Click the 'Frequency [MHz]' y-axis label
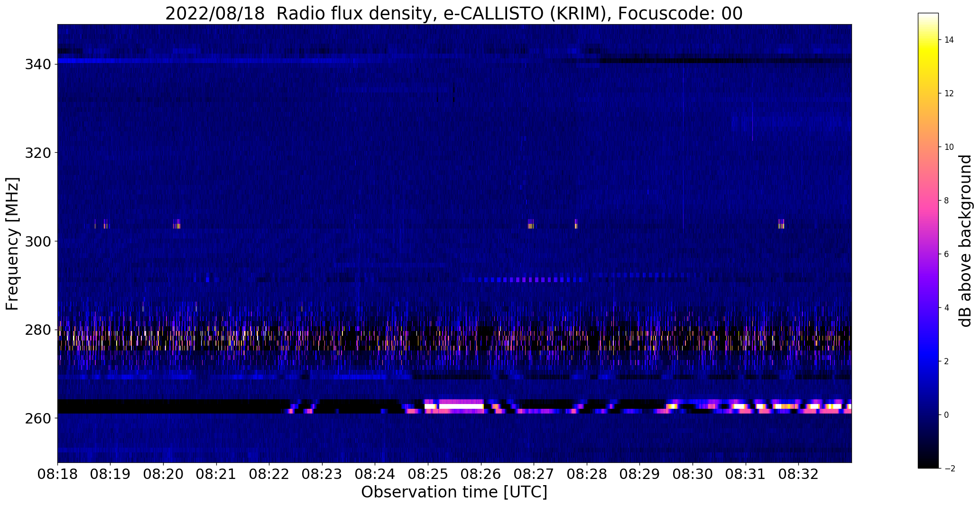The image size is (980, 506). [x=13, y=244]
